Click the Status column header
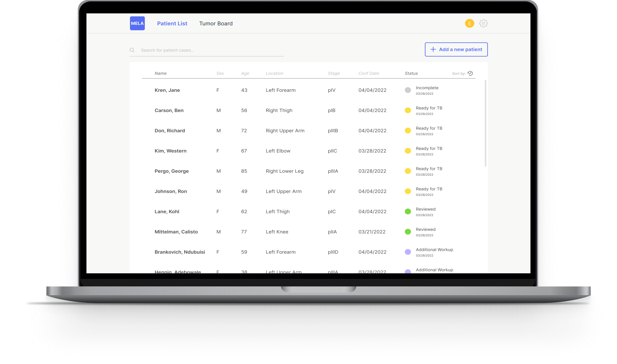 pos(411,73)
